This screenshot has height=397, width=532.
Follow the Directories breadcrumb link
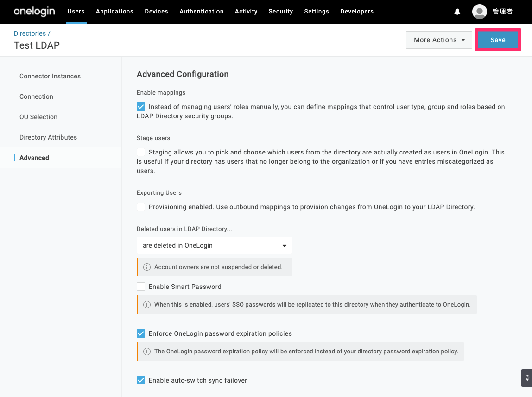tap(30, 33)
